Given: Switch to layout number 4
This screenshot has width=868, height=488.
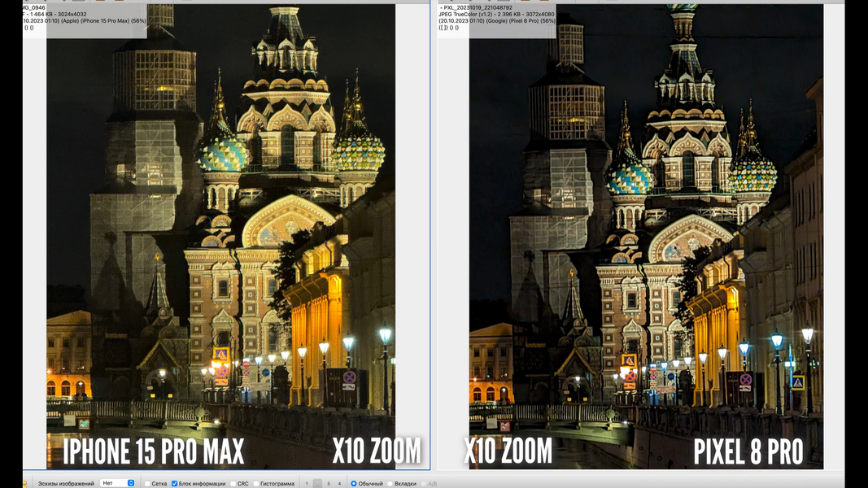Looking at the screenshot, I should pos(339,484).
